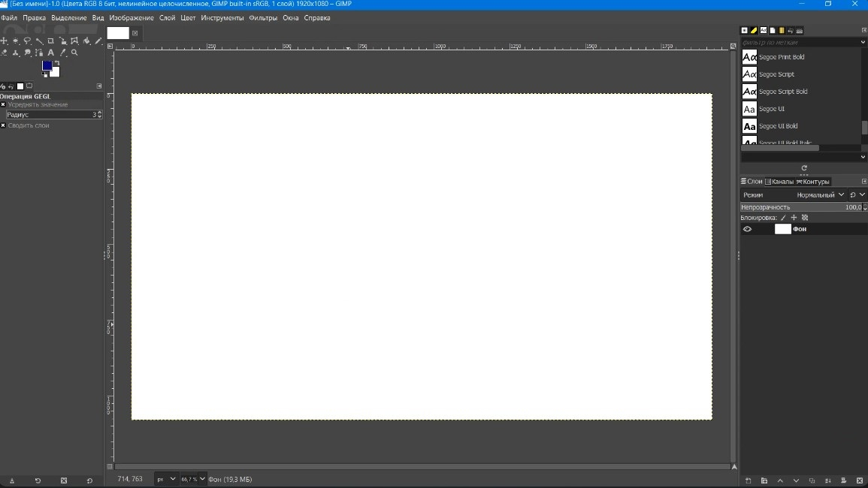
Task: Open the font tag filter dropdown arrow
Action: tap(863, 42)
